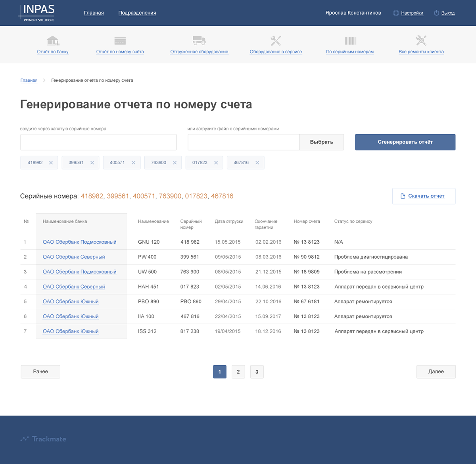Open Отчёт по банку section
The width and height of the screenshot is (476, 464).
(x=53, y=52)
